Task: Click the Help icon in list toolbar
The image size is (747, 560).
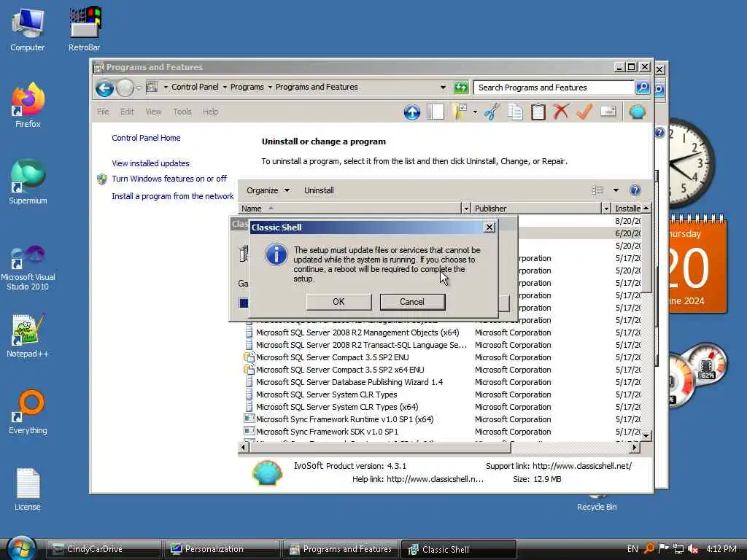Action: tap(635, 190)
